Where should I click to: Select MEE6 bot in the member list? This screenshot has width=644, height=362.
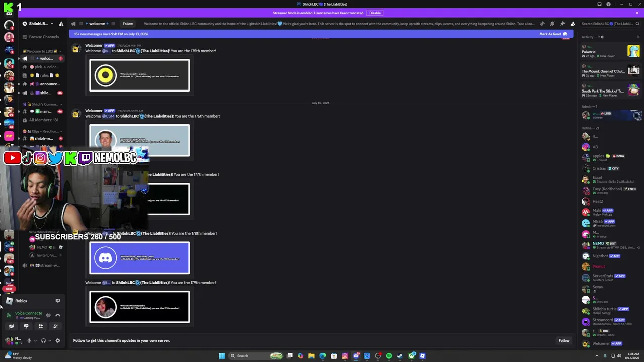(x=610, y=223)
